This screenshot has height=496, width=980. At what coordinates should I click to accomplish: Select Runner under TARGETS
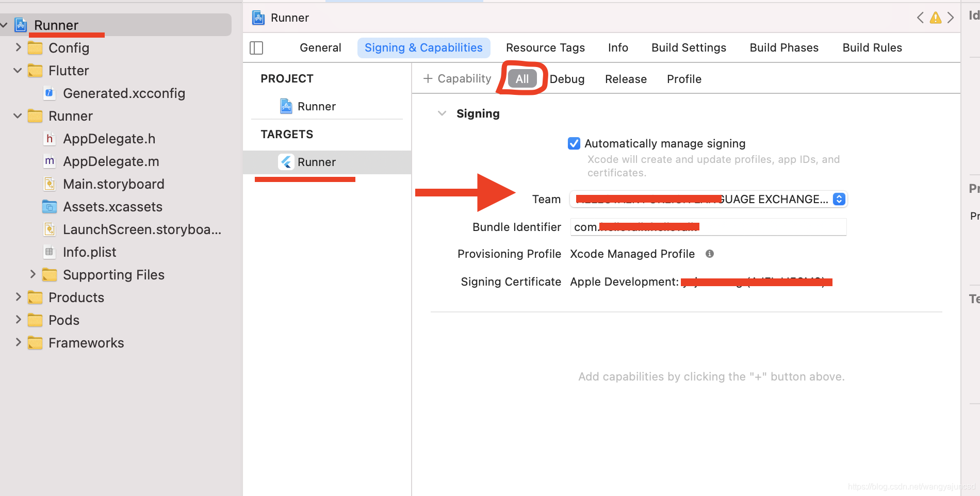point(327,162)
